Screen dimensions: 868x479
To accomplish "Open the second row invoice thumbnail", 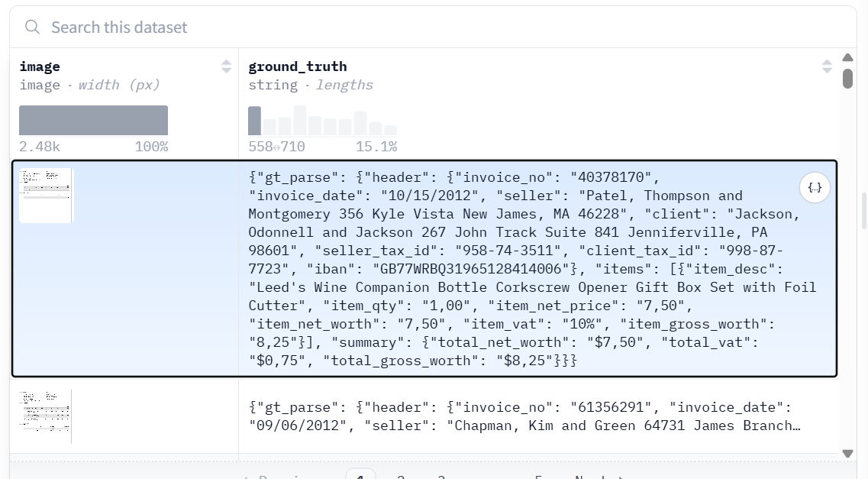I will coord(46,416).
